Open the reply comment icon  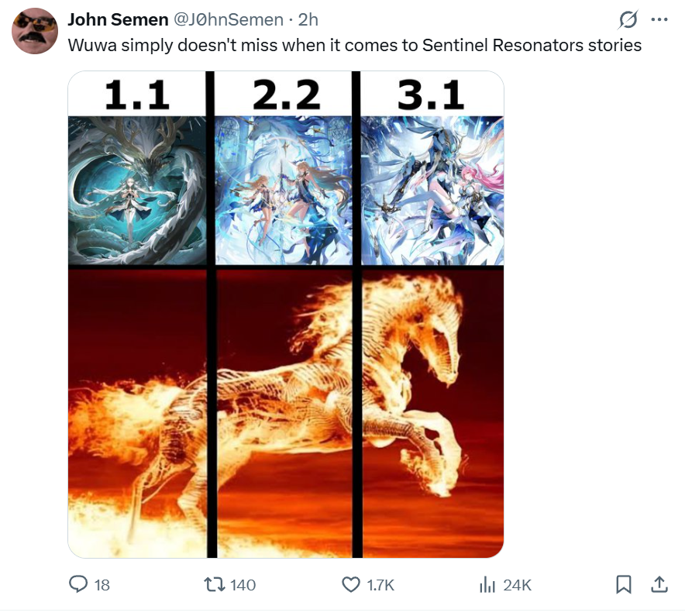(x=78, y=584)
